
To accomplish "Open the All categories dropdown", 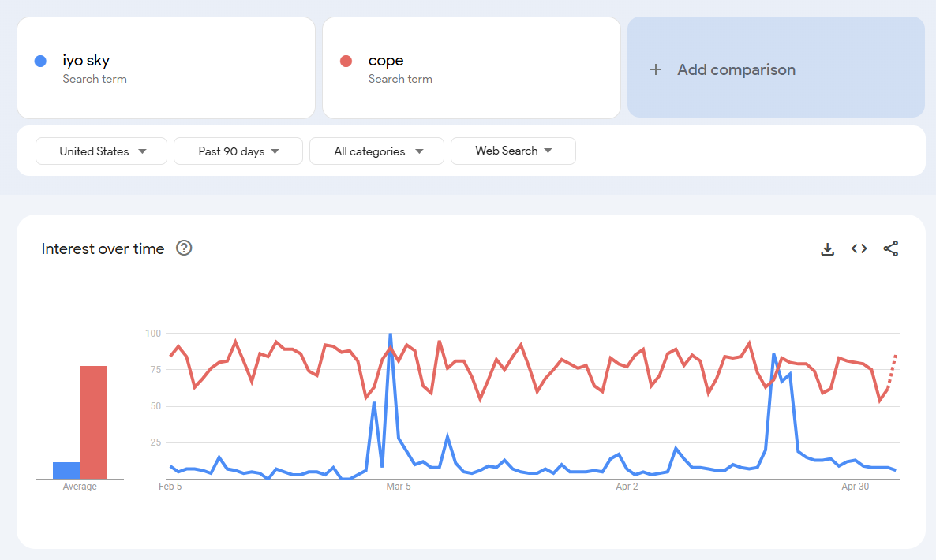I will click(376, 151).
